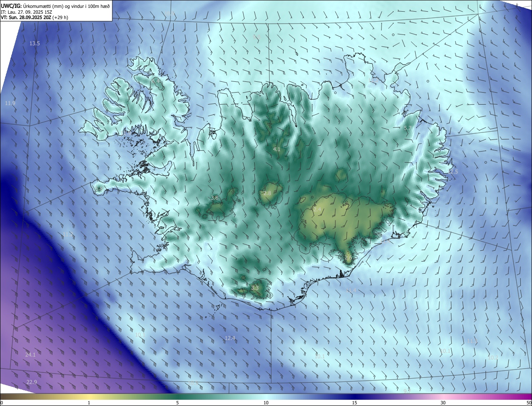This screenshot has height=406, width=532.
Task: Click the 2.4 value label on the glacier
Action: [318, 210]
